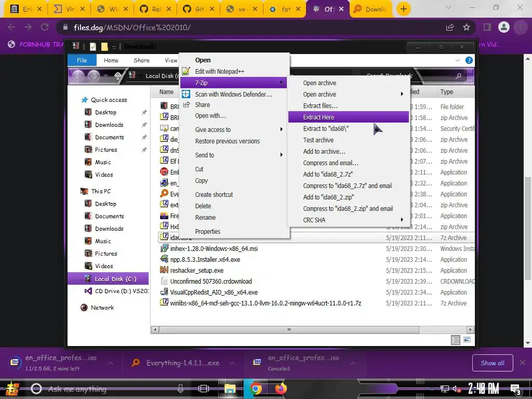Select Network in navigation pane
This screenshot has width=532, height=399.
coord(97,308)
